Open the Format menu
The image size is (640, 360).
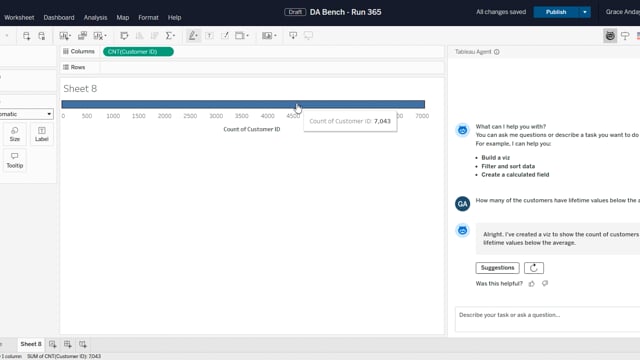point(148,18)
